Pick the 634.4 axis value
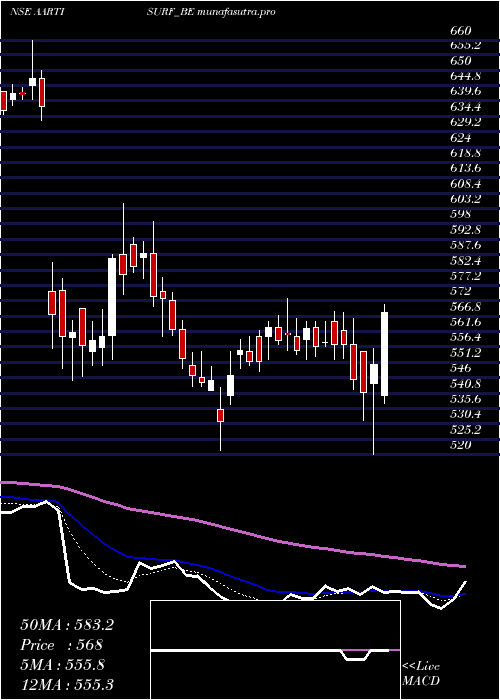Viewport: 500px width, 700px height. (466, 107)
